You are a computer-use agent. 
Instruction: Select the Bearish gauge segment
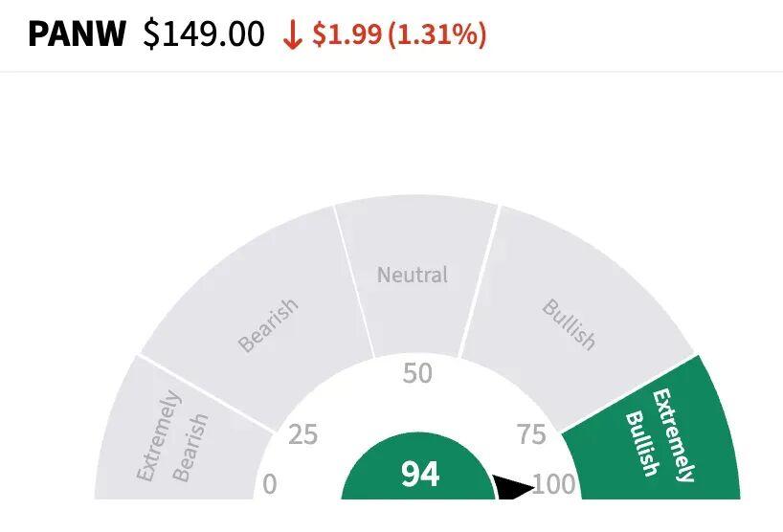coord(268,325)
